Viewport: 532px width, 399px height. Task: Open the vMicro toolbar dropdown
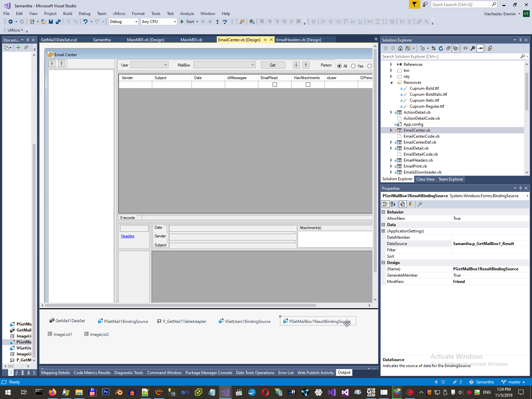click(x=15, y=30)
